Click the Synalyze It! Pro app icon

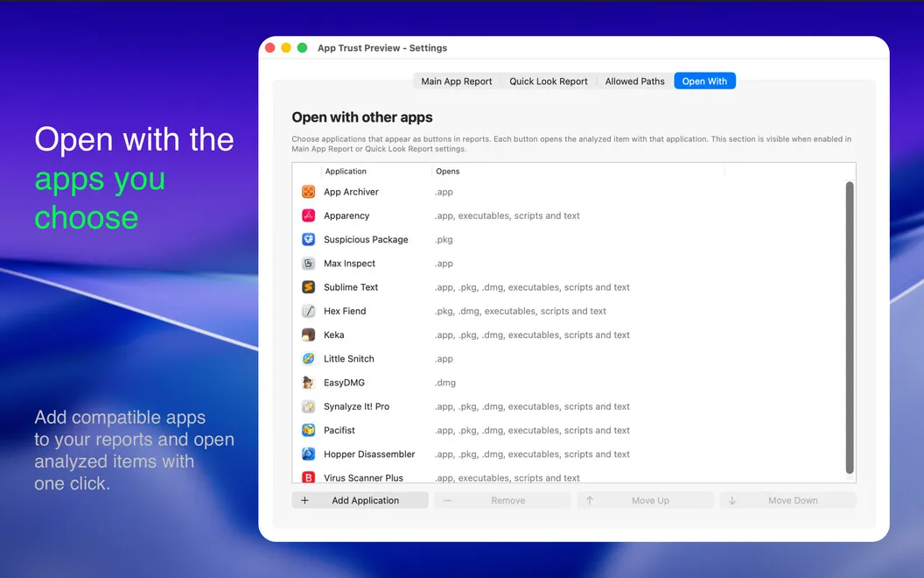[x=308, y=406]
